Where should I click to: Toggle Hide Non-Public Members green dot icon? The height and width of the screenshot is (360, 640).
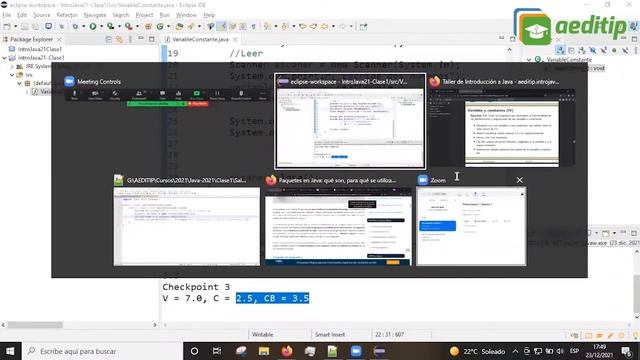point(614,50)
